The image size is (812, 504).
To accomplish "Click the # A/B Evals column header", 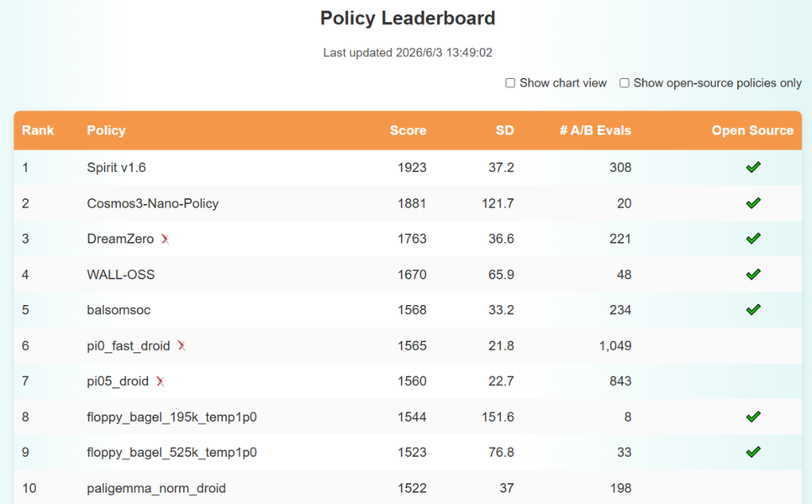I will coord(595,130).
